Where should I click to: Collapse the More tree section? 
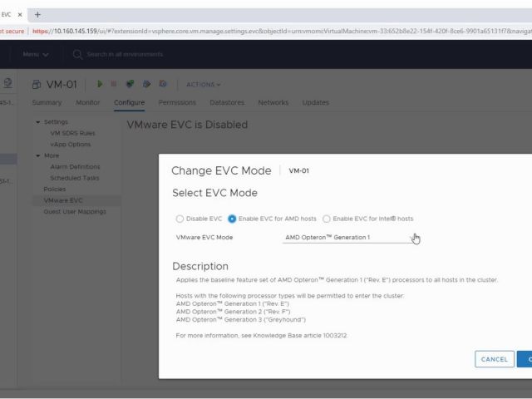(x=37, y=155)
